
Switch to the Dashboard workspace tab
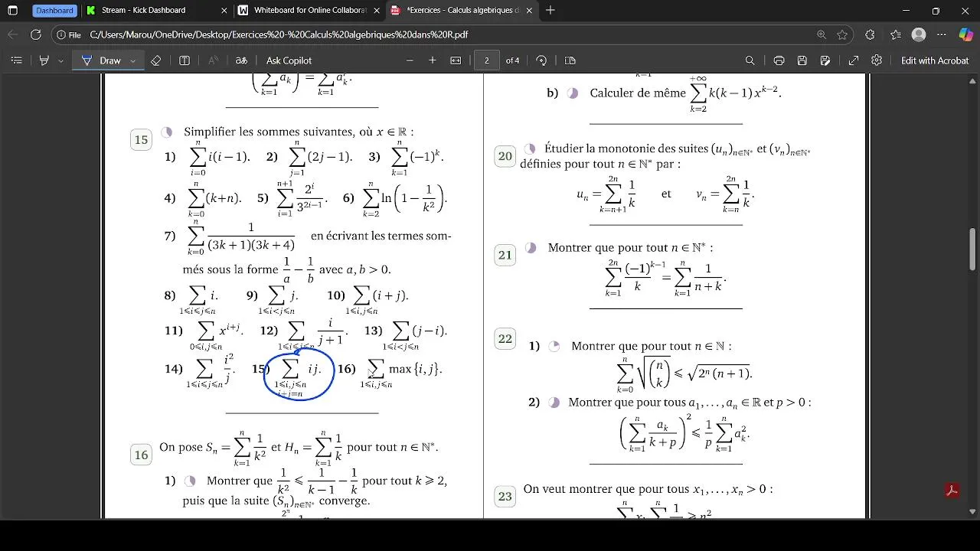click(54, 11)
